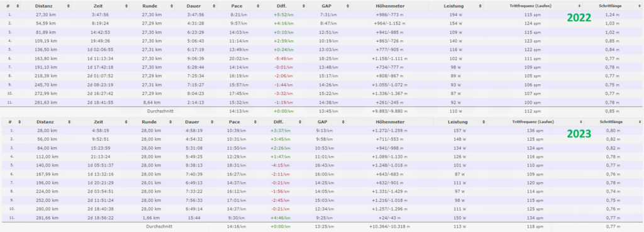The image size is (644, 232).
Task: Click Leistung sort arrows in 2022 table
Action: tap(480, 6)
